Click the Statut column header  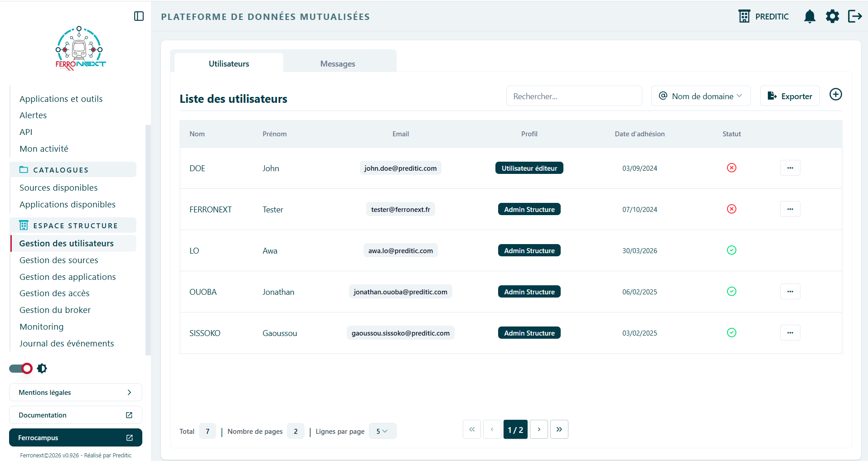(732, 134)
